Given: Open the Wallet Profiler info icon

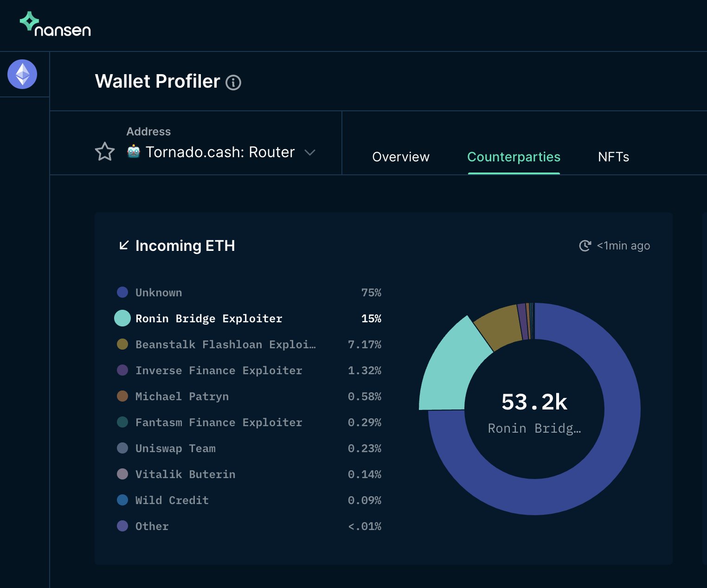Looking at the screenshot, I should pos(233,83).
